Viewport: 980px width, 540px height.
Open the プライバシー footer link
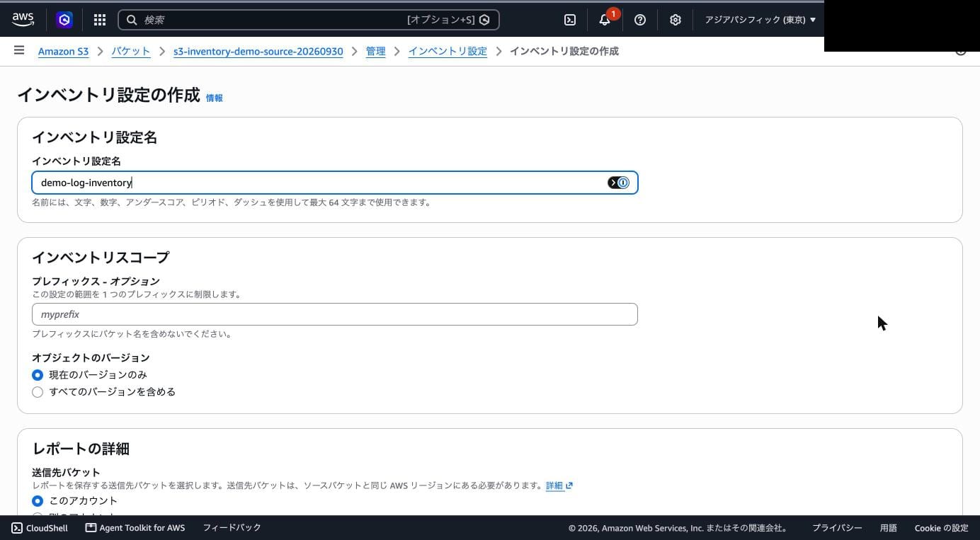(x=837, y=528)
